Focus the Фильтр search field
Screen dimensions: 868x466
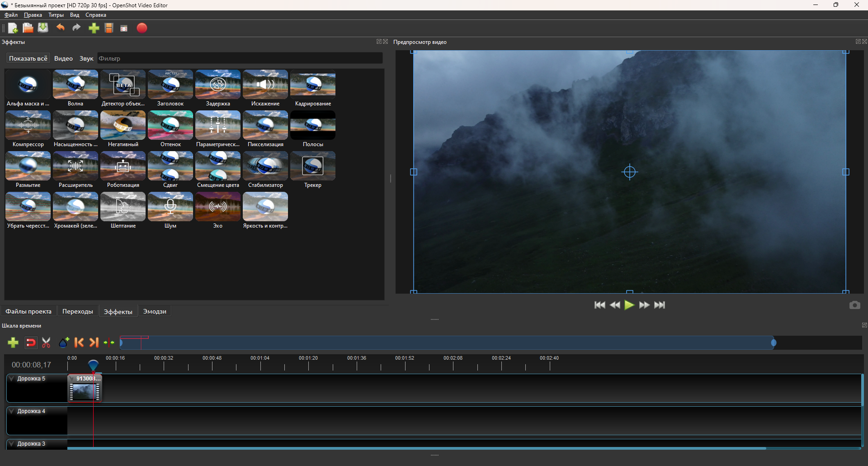[240, 58]
